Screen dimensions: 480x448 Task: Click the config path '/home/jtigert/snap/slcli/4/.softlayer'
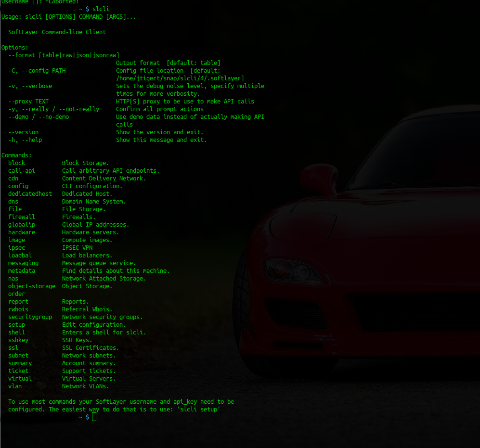coord(180,78)
